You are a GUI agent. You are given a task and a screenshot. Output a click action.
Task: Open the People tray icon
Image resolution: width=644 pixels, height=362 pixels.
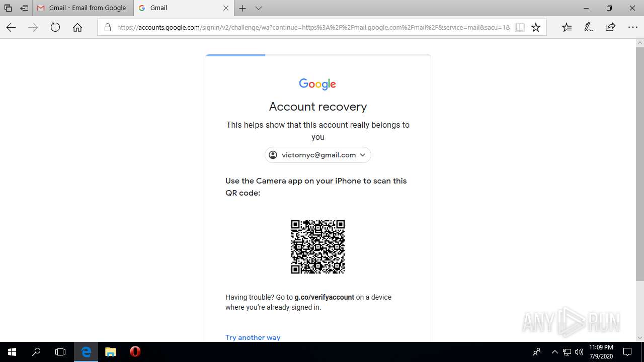pyautogui.click(x=537, y=352)
